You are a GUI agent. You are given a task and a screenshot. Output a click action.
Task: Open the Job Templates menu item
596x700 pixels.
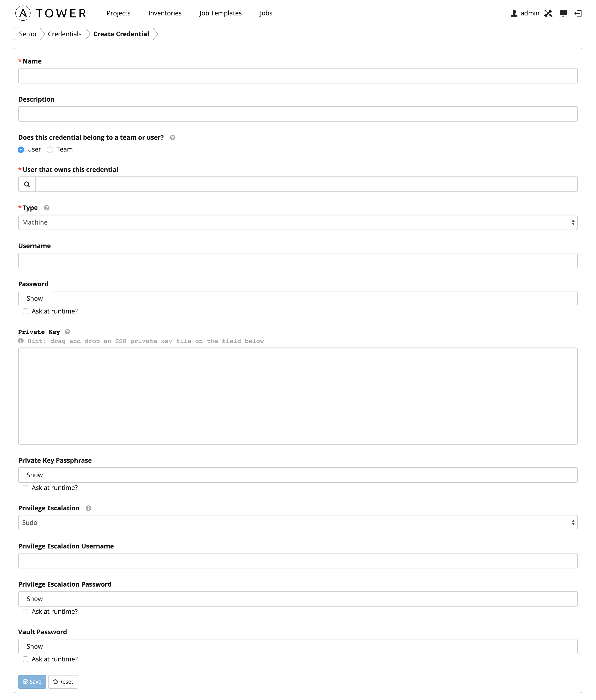[220, 13]
